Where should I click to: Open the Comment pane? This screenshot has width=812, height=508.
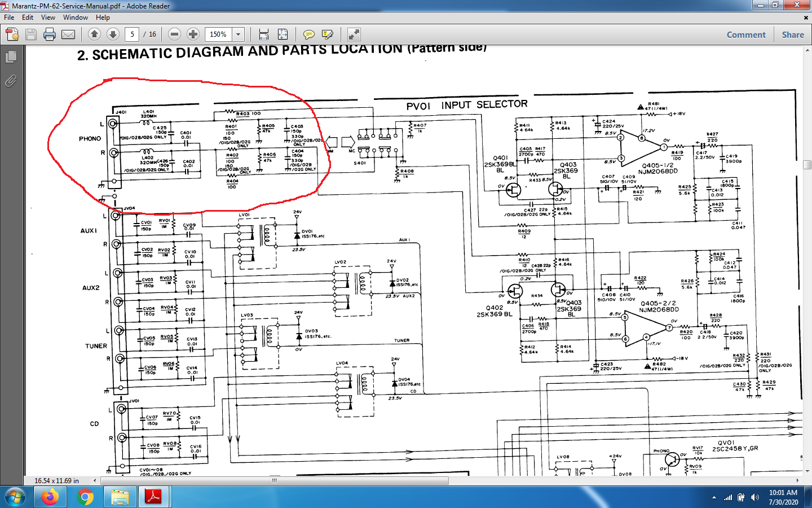pos(746,34)
